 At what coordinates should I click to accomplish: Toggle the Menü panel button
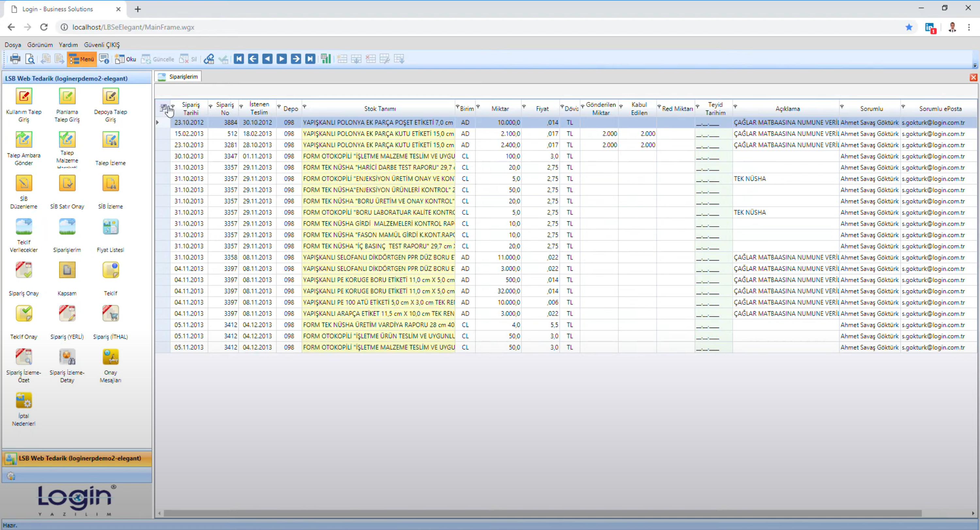(82, 59)
